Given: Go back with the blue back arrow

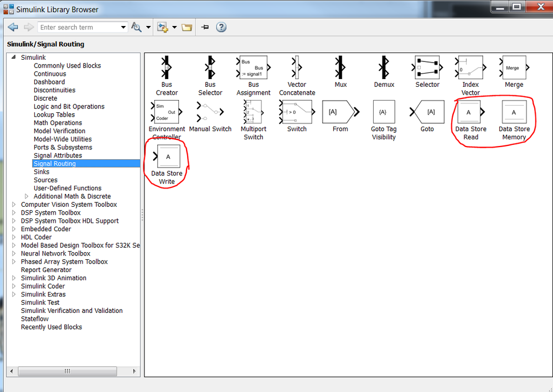Looking at the screenshot, I should (13, 27).
